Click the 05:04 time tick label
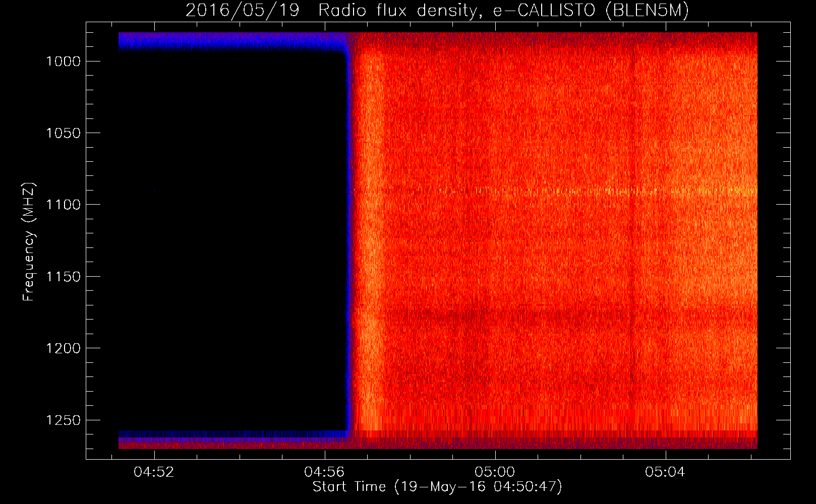816x504 pixels. [x=665, y=472]
